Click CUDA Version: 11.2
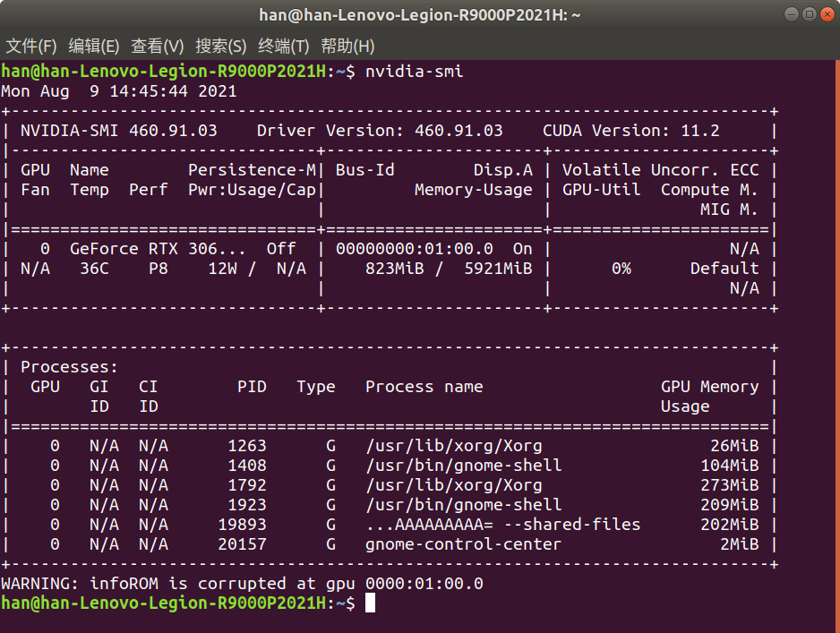 [x=631, y=131]
